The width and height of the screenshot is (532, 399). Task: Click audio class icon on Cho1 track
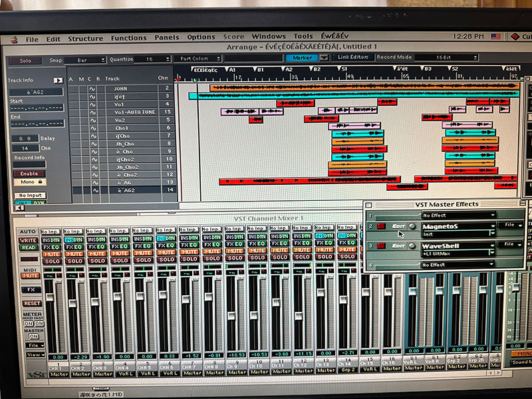(93, 128)
